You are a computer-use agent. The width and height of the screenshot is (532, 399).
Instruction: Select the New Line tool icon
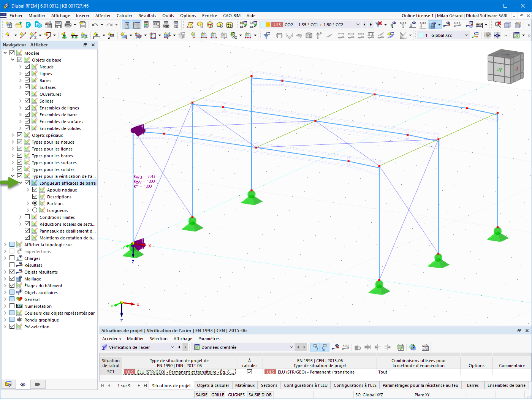click(23, 35)
